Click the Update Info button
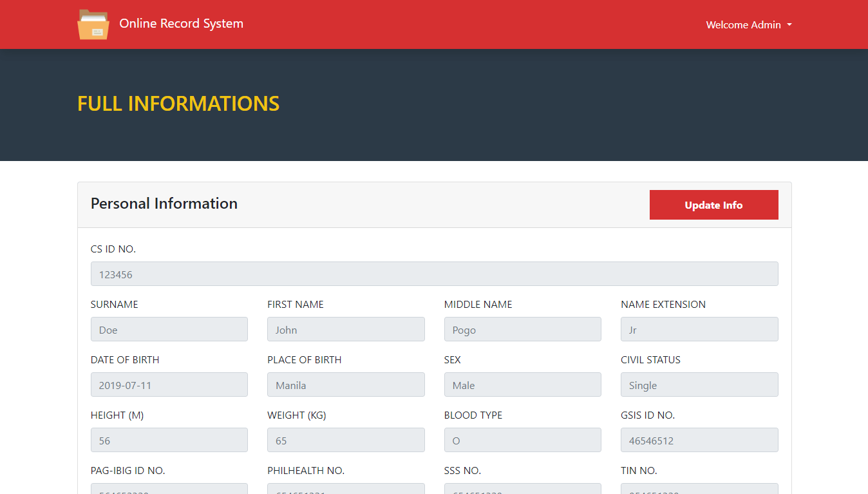 coord(713,205)
